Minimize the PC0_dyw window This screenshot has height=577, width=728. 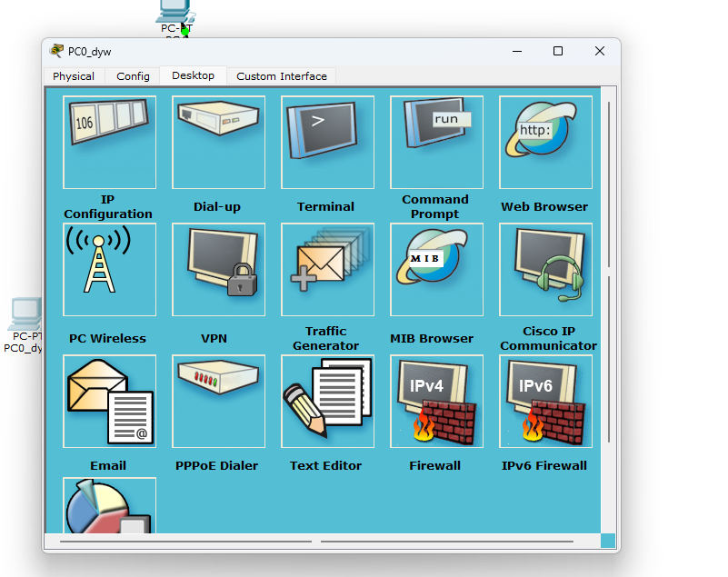[517, 51]
